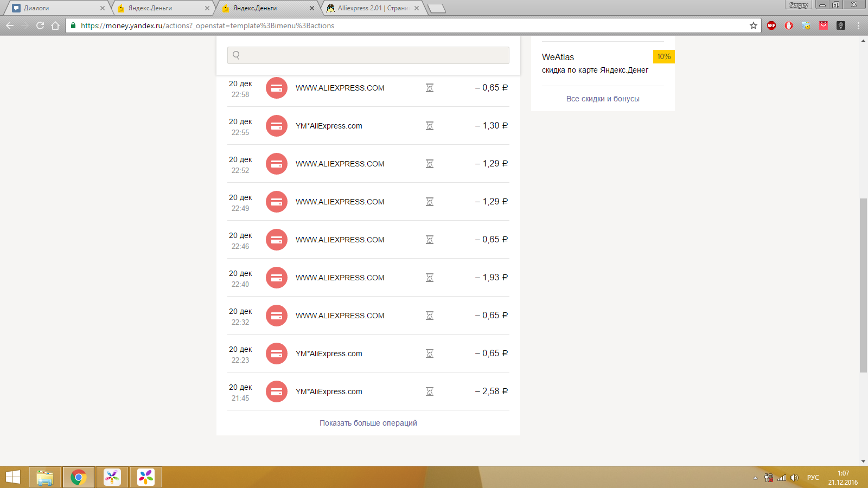Click the YM*AliExpress.com merchant at 22:55

pos(329,126)
